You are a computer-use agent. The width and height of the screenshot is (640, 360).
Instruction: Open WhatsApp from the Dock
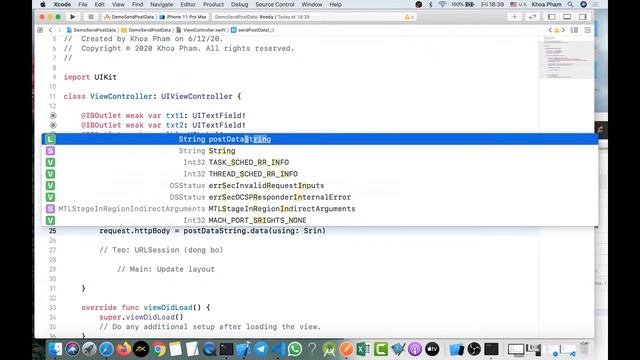295,349
